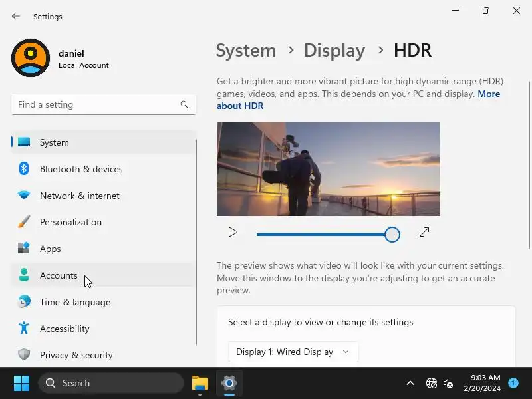
Task: Open Personalization via paintbrush icon
Action: click(24, 221)
